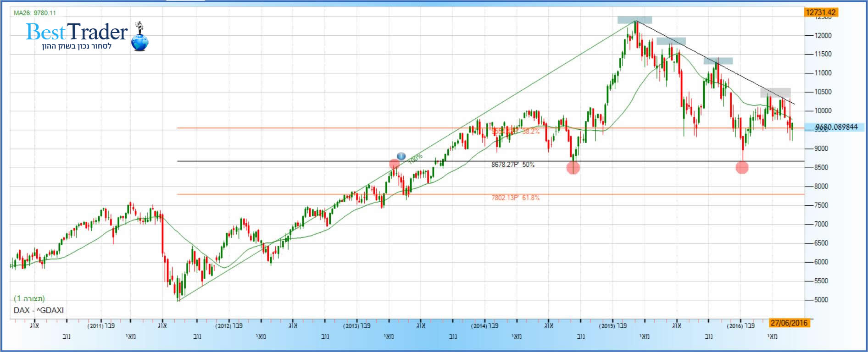
Task: Click the blue info marker on the chart
Action: (401, 156)
